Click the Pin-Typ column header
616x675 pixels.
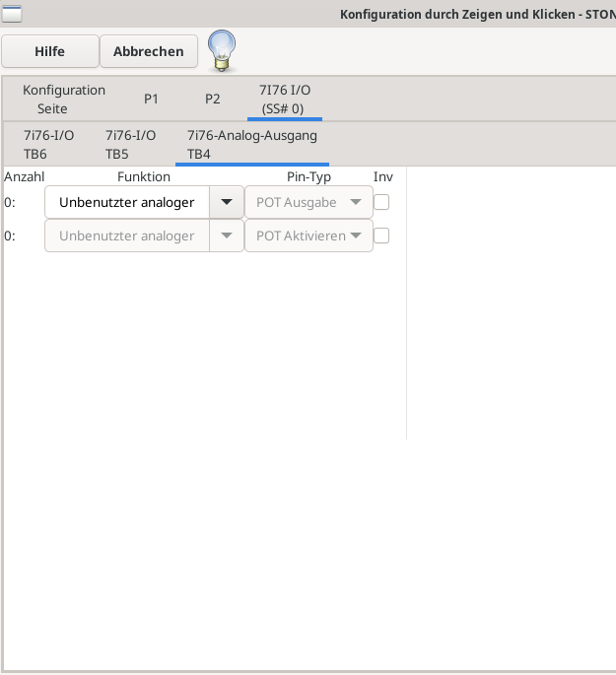click(x=308, y=177)
